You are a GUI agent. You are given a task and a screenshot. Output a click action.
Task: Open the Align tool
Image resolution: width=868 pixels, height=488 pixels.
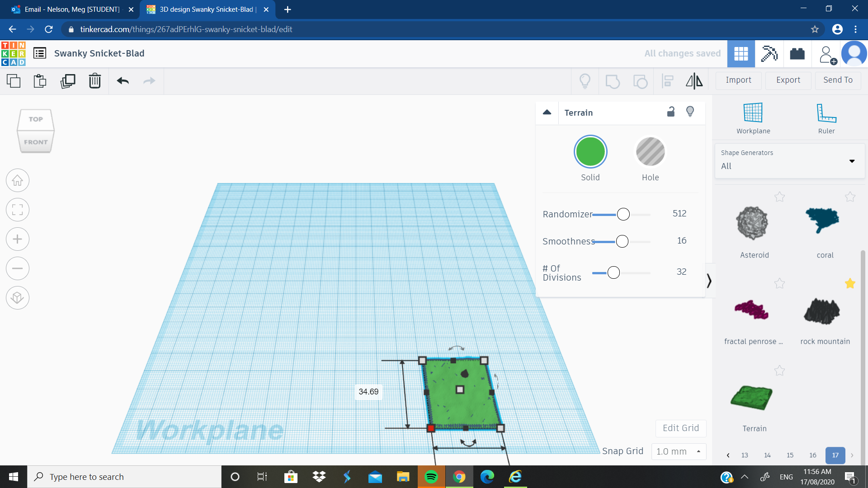coord(667,81)
